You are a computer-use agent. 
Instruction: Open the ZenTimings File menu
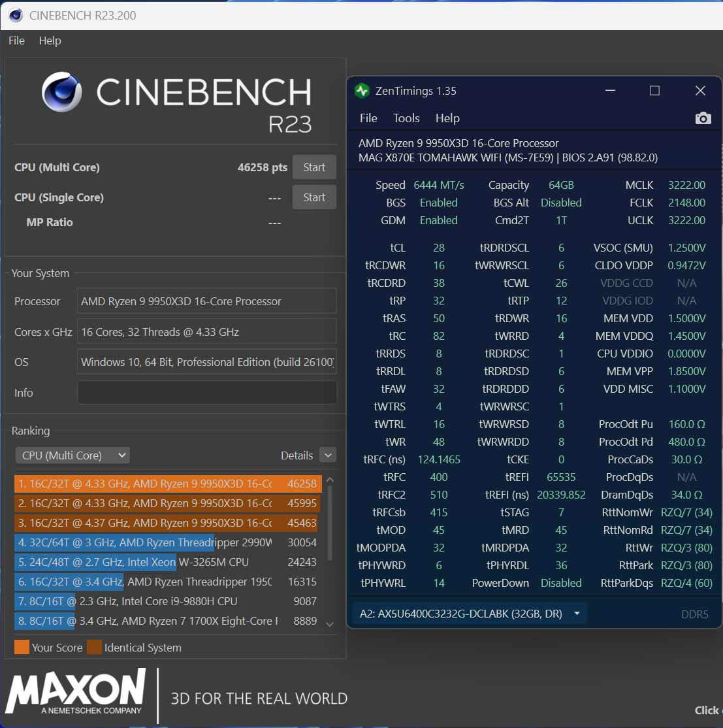(x=368, y=118)
